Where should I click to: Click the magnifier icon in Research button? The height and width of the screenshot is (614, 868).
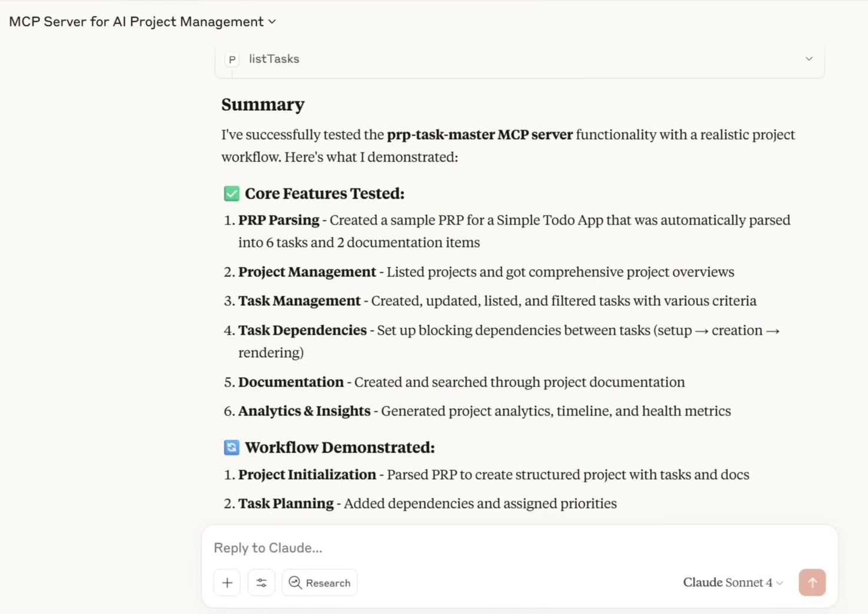click(295, 583)
